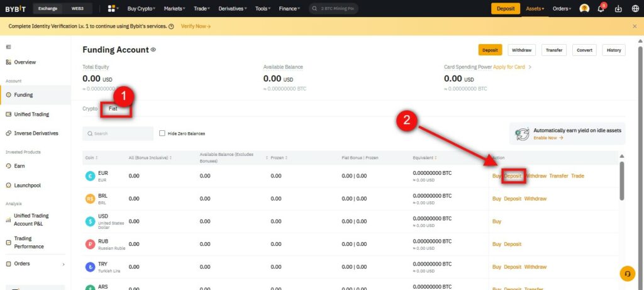Click Withdraw in BRL row
This screenshot has height=290, width=644.
(535, 199)
